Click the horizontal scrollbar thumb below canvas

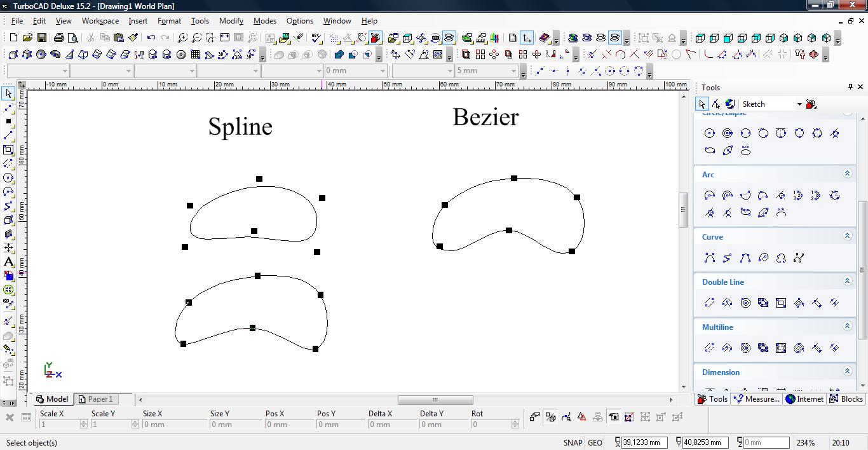(435, 400)
